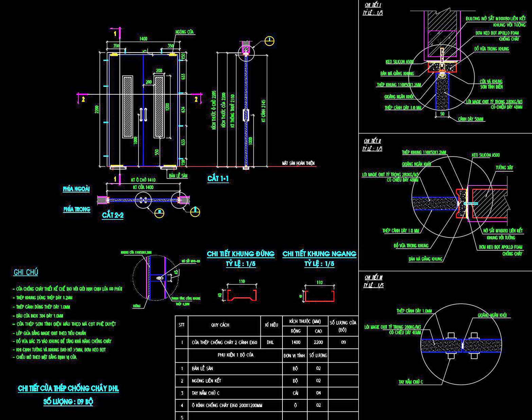
Task: Select left hatched glass panel on door
Action: [128, 107]
